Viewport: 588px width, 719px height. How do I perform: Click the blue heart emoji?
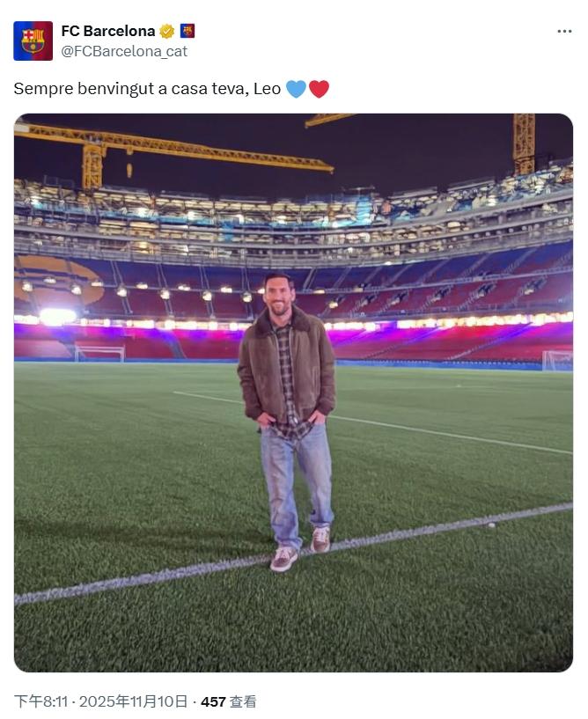click(x=296, y=89)
